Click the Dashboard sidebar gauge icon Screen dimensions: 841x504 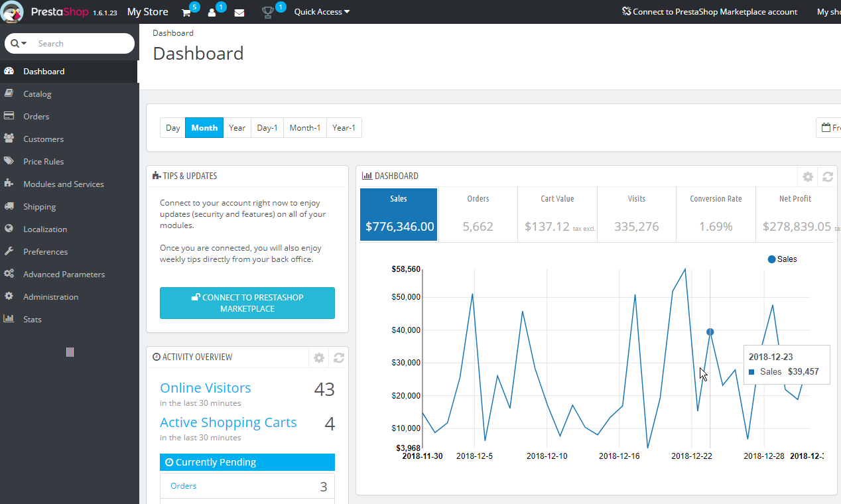(x=9, y=71)
